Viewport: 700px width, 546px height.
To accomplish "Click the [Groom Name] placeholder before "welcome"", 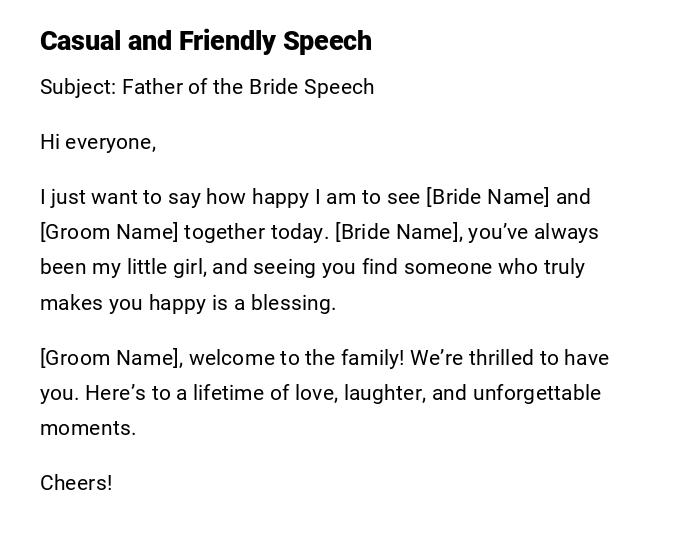I will click(x=110, y=358).
